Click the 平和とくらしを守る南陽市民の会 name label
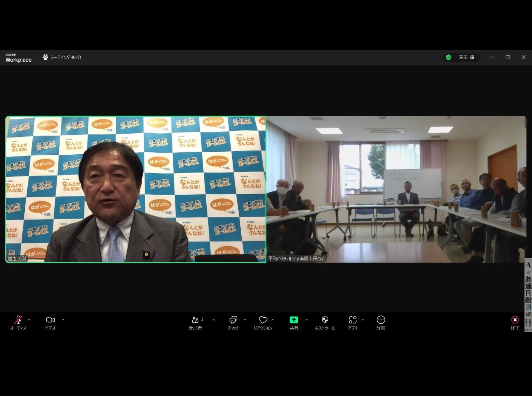This screenshot has width=532, height=396. pos(297,258)
